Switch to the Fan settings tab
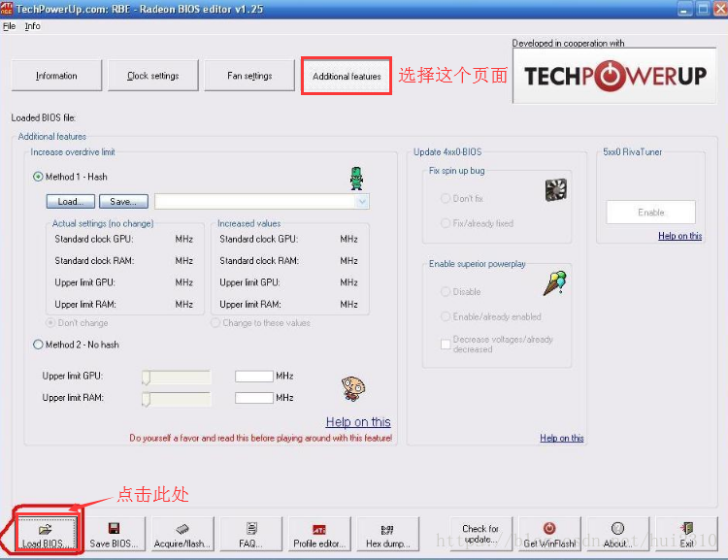728x560 pixels. 249,76
